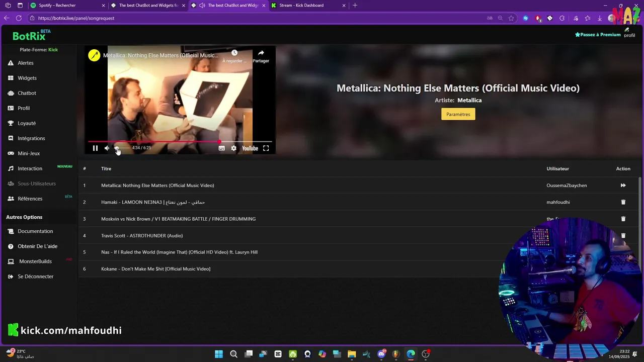The width and height of the screenshot is (644, 362).
Task: Skip the current Metallica song
Action: 623,186
